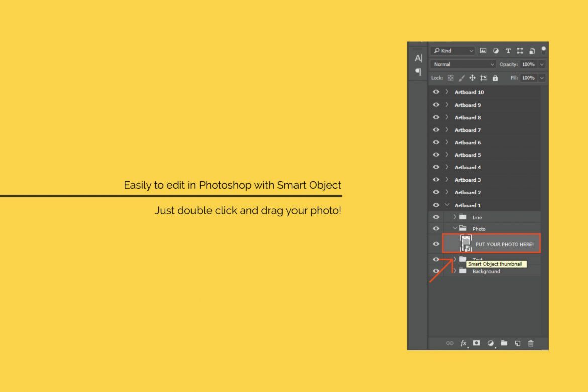Select the Artboard 3 layer
Image resolution: width=588 pixels, height=392 pixels.
point(468,180)
